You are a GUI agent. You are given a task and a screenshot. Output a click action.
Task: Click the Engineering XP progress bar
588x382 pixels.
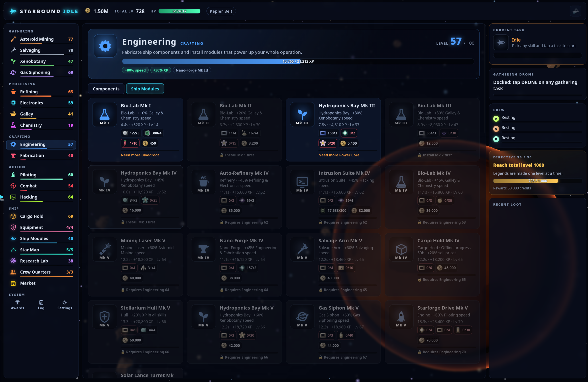298,61
